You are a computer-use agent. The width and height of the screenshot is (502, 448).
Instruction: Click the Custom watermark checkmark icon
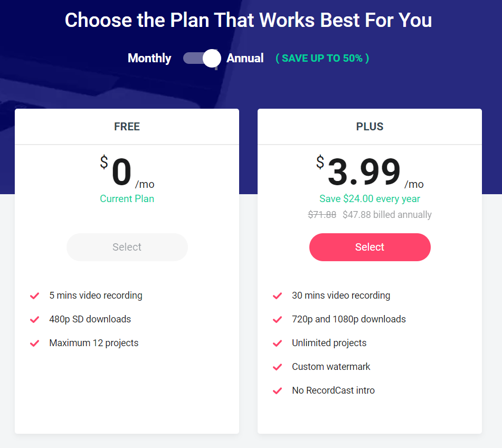click(277, 367)
